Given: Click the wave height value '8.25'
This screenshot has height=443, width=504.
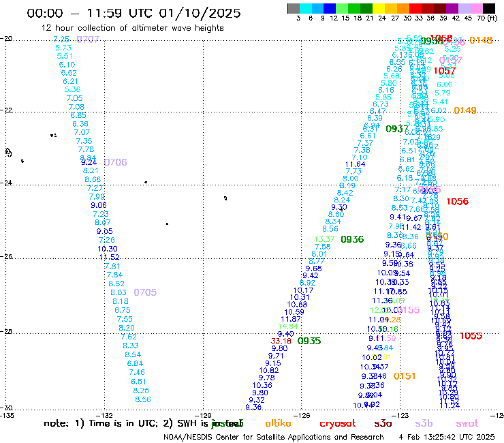Looking at the screenshot, I should (x=142, y=391).
